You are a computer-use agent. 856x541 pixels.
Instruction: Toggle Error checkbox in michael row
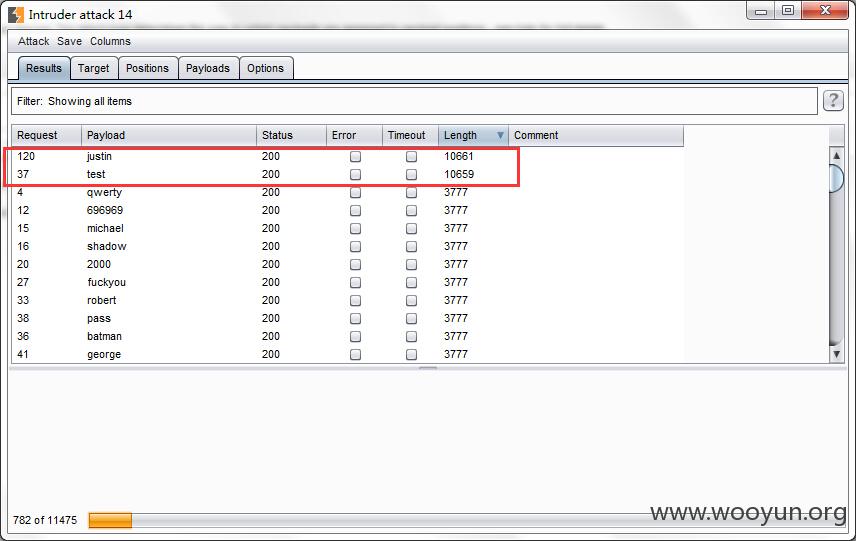(355, 229)
